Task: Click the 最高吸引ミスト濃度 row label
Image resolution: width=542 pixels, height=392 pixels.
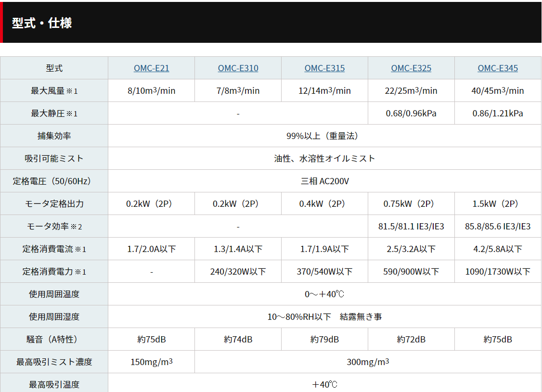Action: tap(54, 362)
